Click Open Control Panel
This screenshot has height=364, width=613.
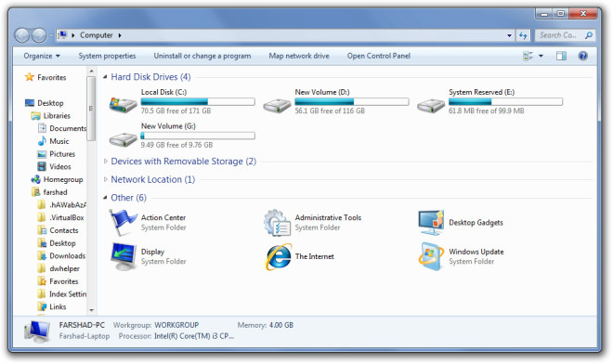coord(379,56)
